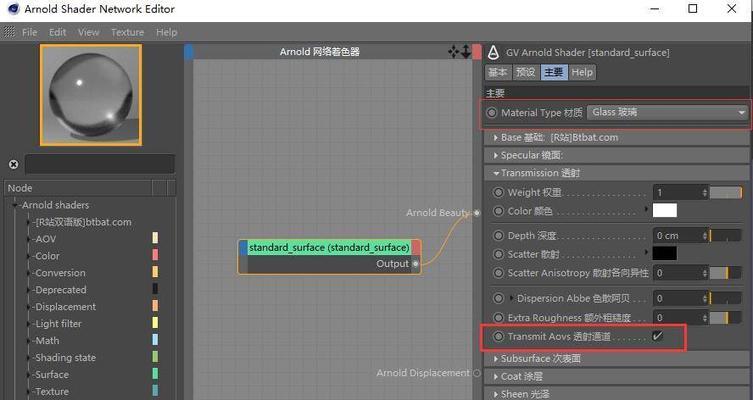Click the clear search X icon
This screenshot has width=753, height=400.
pyautogui.click(x=13, y=164)
